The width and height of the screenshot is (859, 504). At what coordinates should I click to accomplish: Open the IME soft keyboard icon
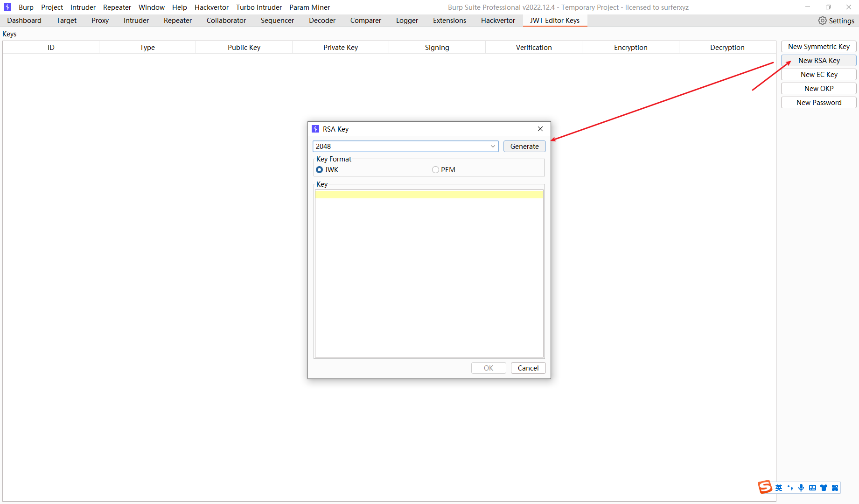click(x=812, y=488)
